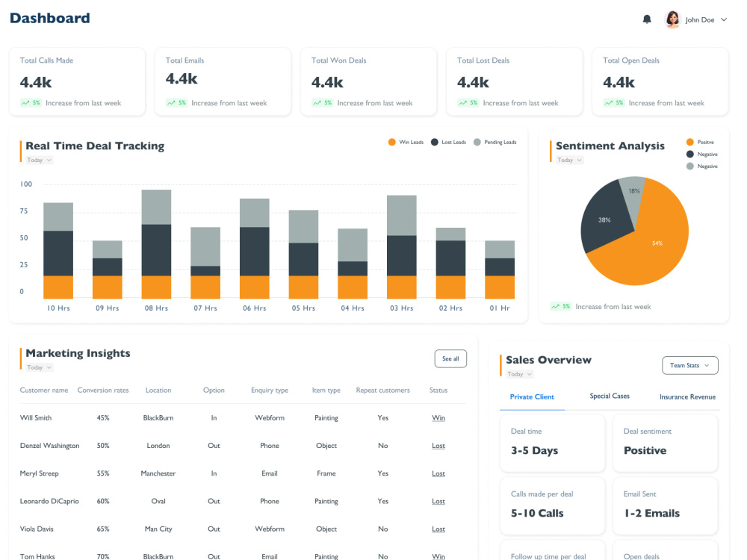Viewport: 747px width, 560px height.
Task: Click the Email Sent 1-2 Emails card
Action: click(665, 505)
